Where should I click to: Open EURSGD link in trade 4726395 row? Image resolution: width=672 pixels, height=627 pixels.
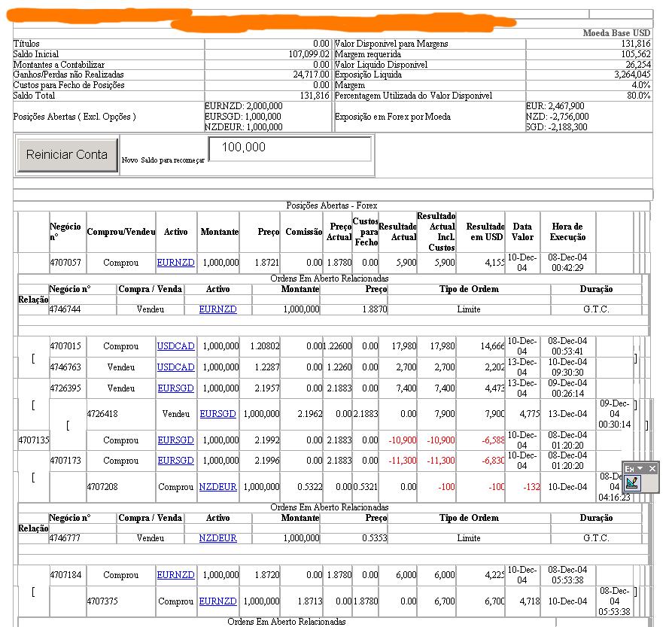(176, 388)
